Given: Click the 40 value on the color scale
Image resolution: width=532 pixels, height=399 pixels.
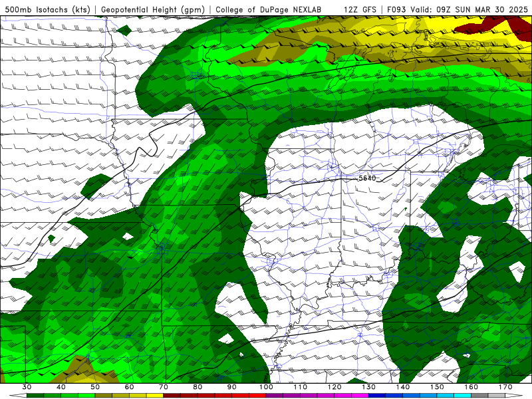Looking at the screenshot, I should 61,387.
